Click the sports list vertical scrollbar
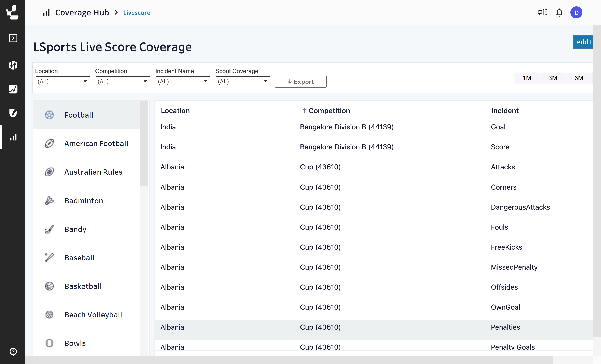Viewport: 601px width, 364px height. [144, 143]
